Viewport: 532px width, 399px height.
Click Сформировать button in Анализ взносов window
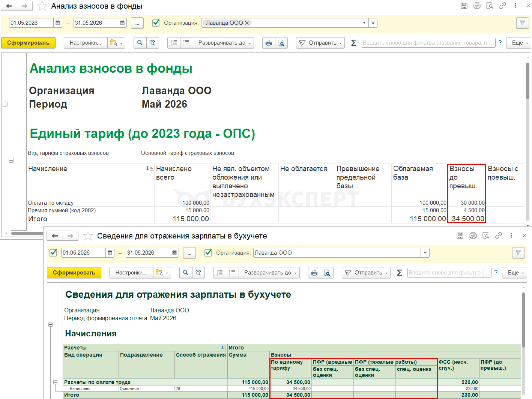[28, 43]
